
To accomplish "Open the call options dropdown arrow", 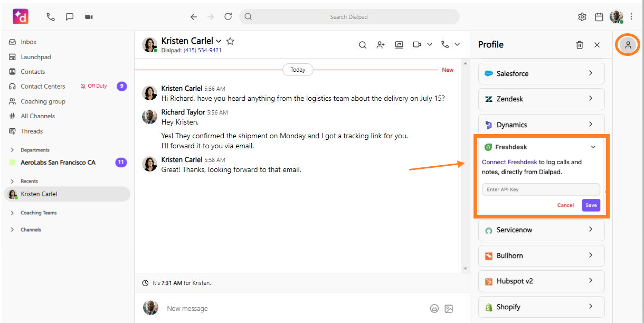I will pyautogui.click(x=457, y=45).
